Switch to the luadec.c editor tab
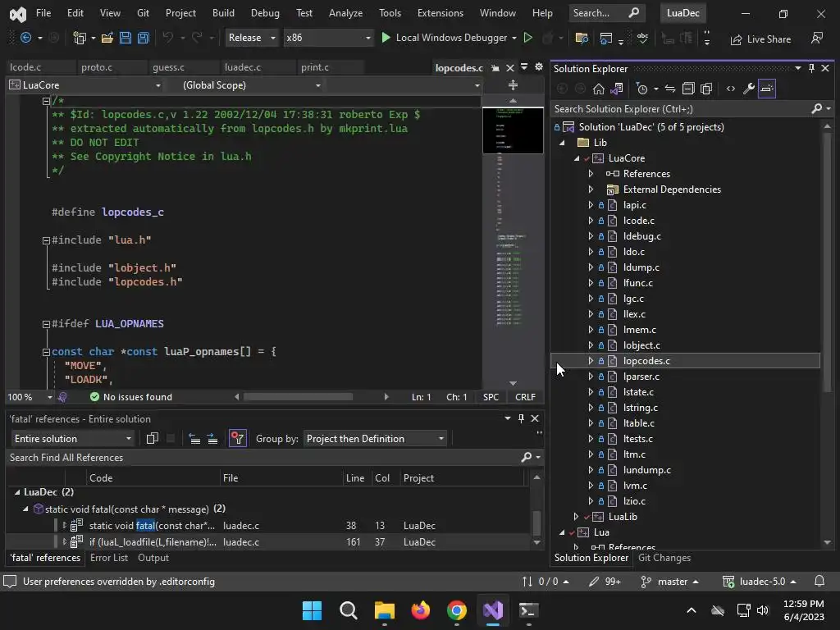Viewport: 840px width, 630px height. click(243, 67)
